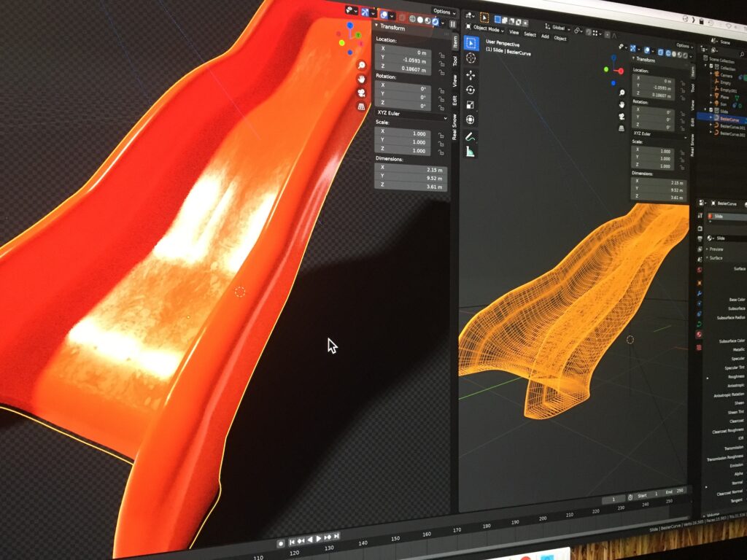
Task: Toggle lock for Location X in left panel
Action: click(441, 55)
